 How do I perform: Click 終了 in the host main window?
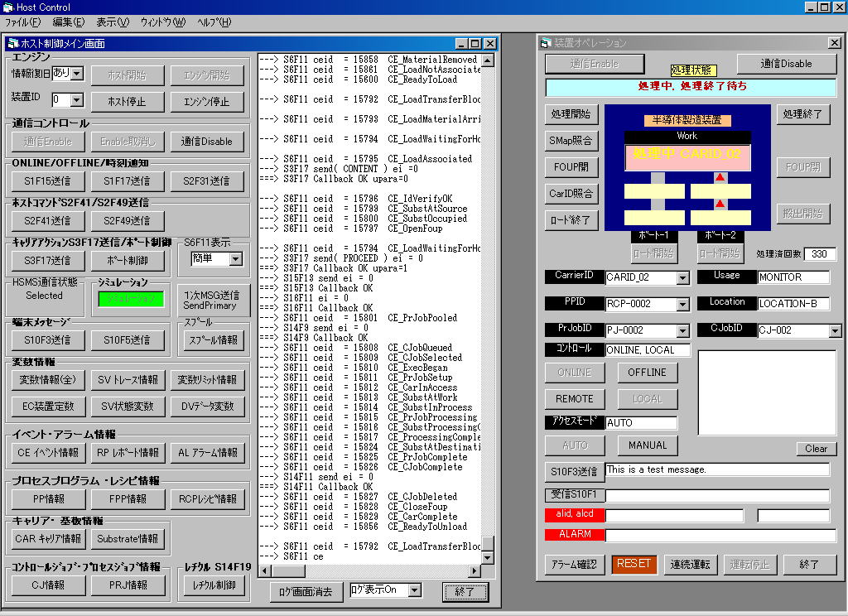[465, 592]
